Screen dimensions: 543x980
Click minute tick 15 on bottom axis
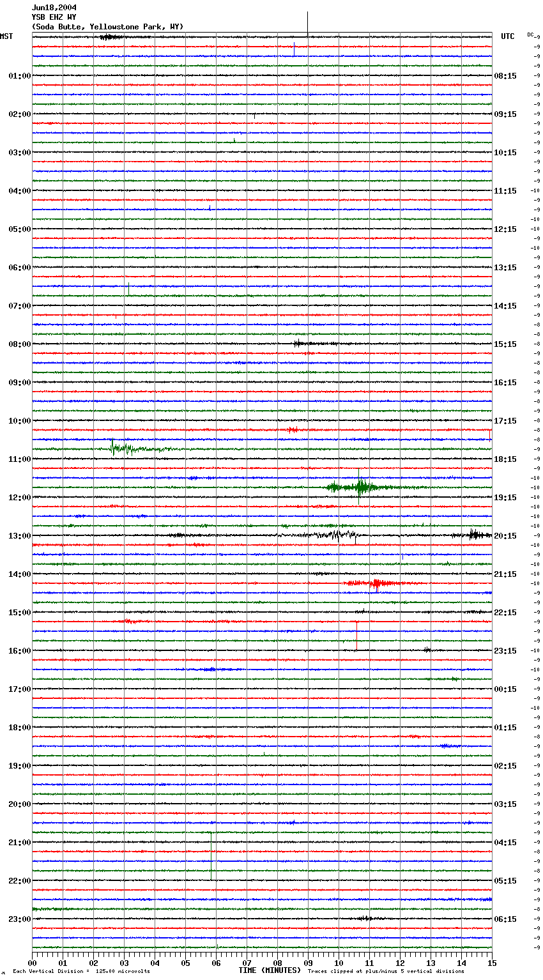[x=492, y=963]
